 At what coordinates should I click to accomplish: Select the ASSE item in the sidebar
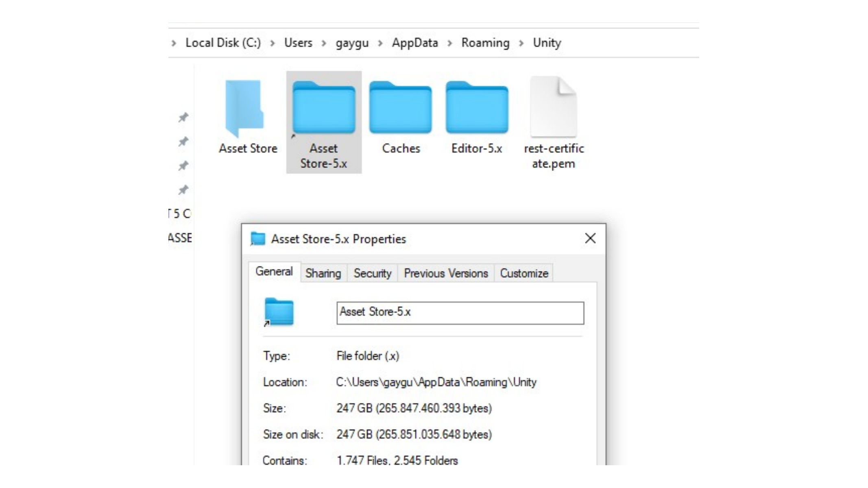180,238
